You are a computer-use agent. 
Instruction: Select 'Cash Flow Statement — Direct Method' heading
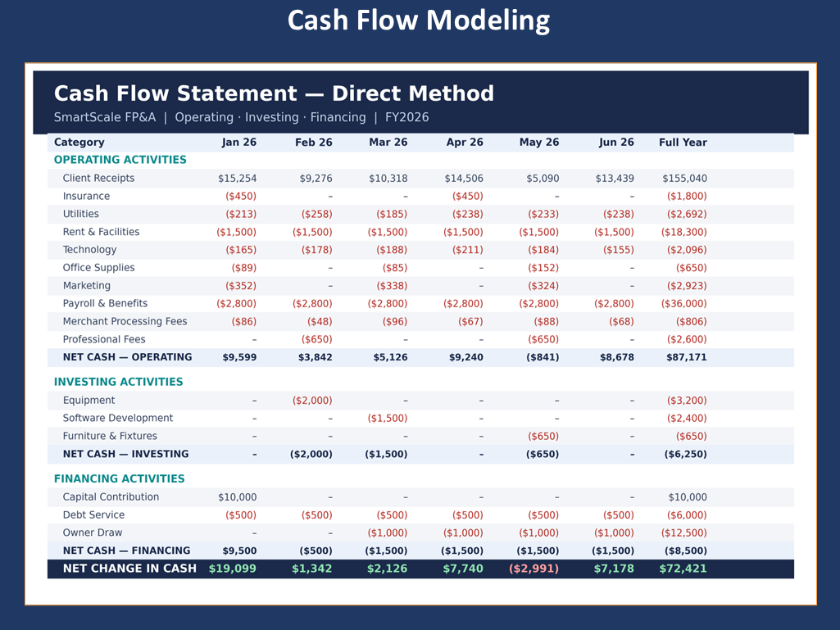click(x=274, y=93)
